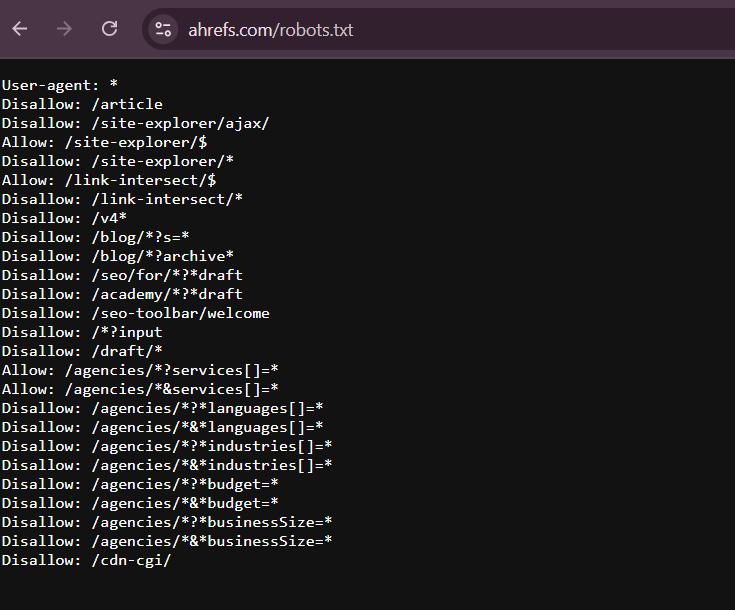
Task: Click the 'Disallow: /agencies/*&*languages[]=*' line
Action: click(x=162, y=427)
